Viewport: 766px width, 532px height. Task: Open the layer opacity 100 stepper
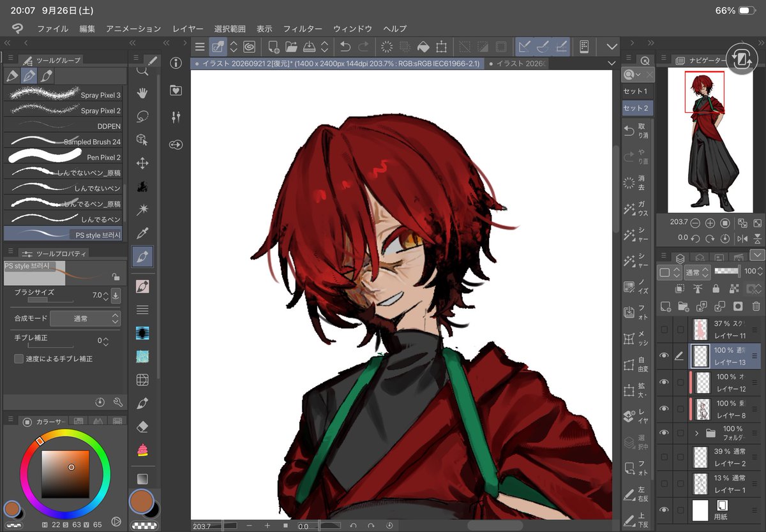coord(761,272)
